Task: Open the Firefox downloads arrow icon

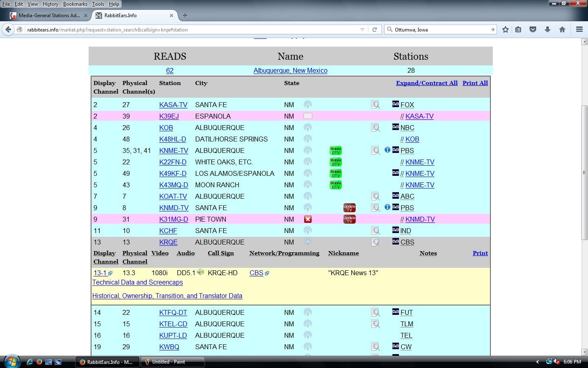Action: [548, 29]
